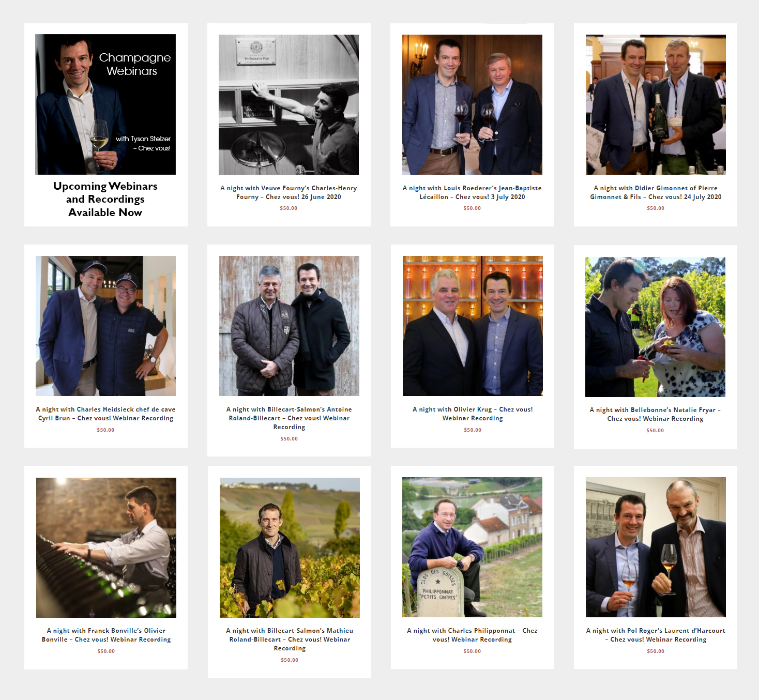Click Charles Heidsieck chef de cave recording title
The image size is (759, 700).
tap(105, 414)
